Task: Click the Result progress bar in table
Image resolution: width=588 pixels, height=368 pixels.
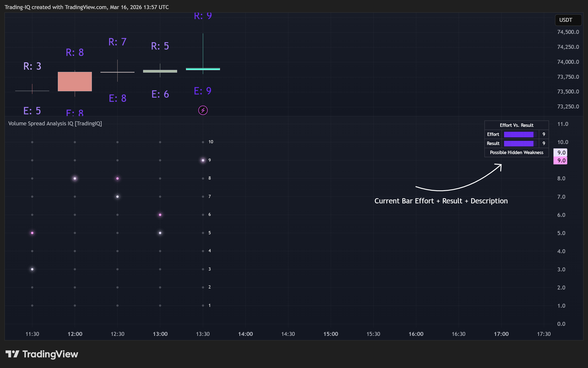Action: (x=520, y=144)
